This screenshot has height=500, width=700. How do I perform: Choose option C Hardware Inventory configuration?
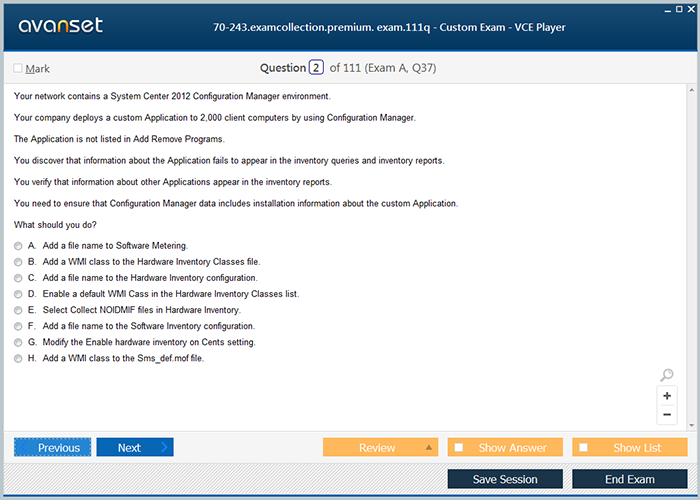click(x=18, y=278)
